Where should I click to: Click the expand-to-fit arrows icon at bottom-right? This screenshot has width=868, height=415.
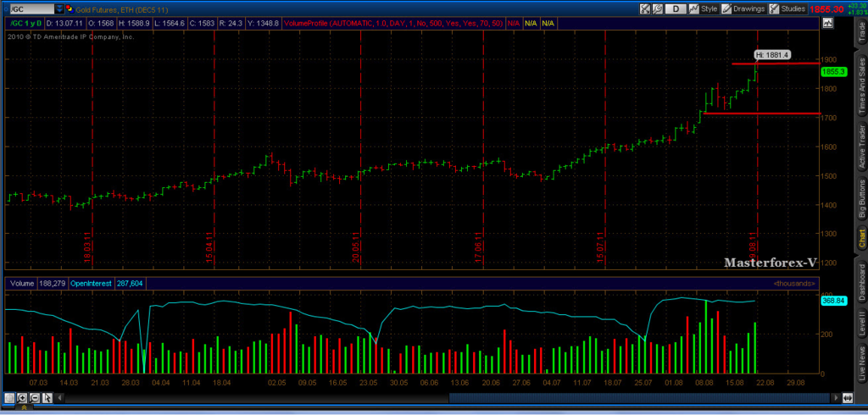coord(848,397)
